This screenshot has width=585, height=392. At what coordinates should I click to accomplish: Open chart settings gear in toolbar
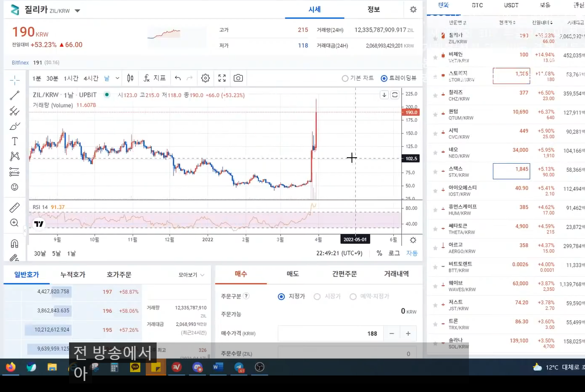click(x=205, y=78)
